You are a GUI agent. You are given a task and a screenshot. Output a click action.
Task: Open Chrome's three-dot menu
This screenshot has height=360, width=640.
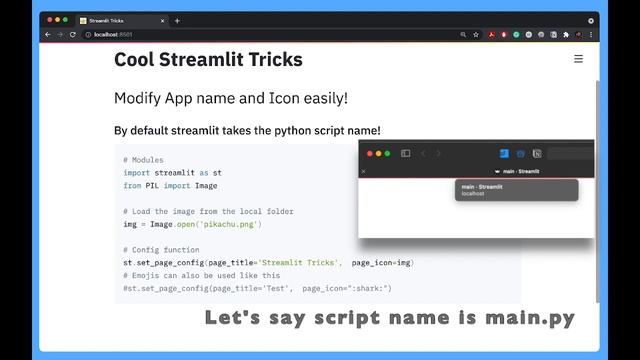tap(591, 35)
